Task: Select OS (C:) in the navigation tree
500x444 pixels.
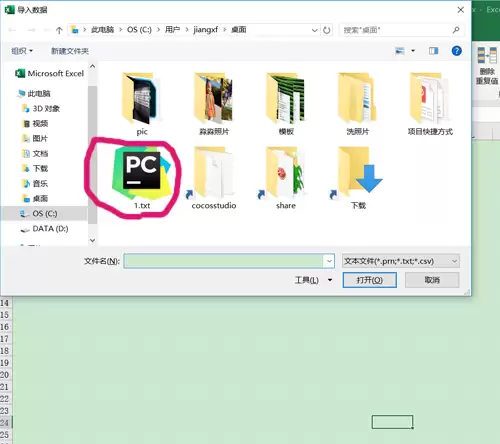Action: tap(45, 213)
